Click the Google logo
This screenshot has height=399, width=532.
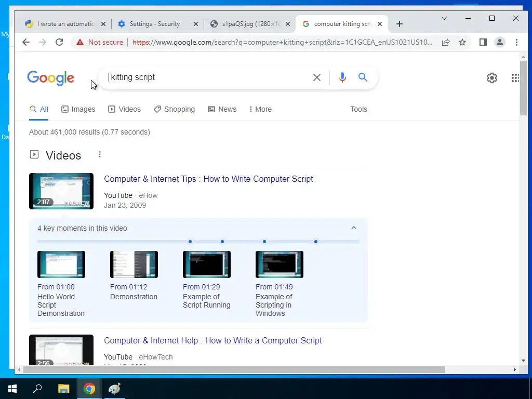(x=50, y=78)
